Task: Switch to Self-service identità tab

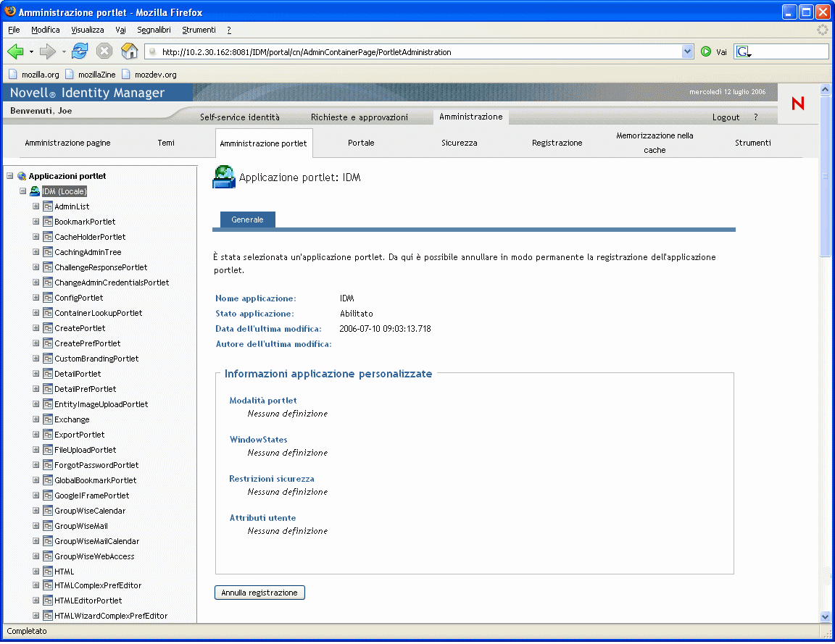Action: tap(240, 117)
